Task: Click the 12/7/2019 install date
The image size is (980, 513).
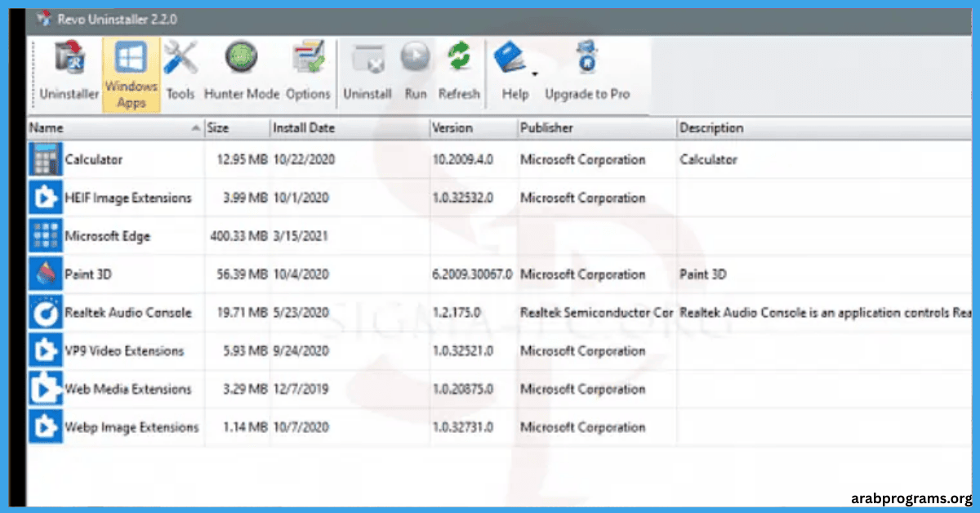Action: pyautogui.click(x=301, y=390)
